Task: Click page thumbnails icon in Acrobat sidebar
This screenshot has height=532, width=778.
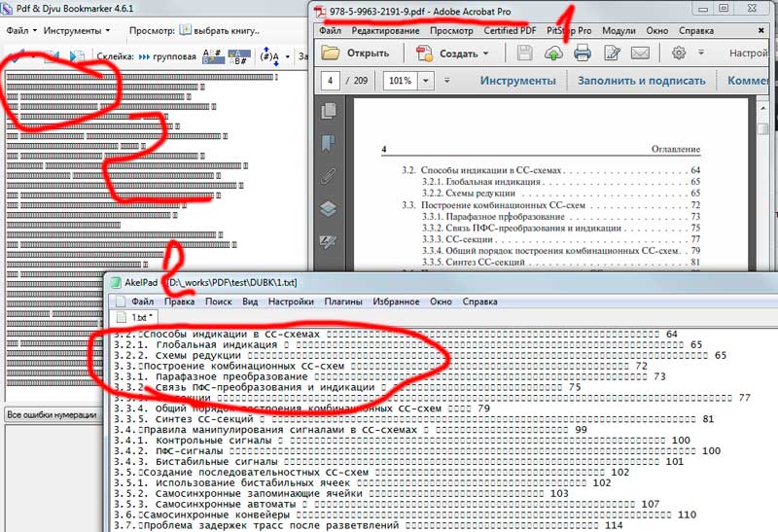Action: pos(329,111)
